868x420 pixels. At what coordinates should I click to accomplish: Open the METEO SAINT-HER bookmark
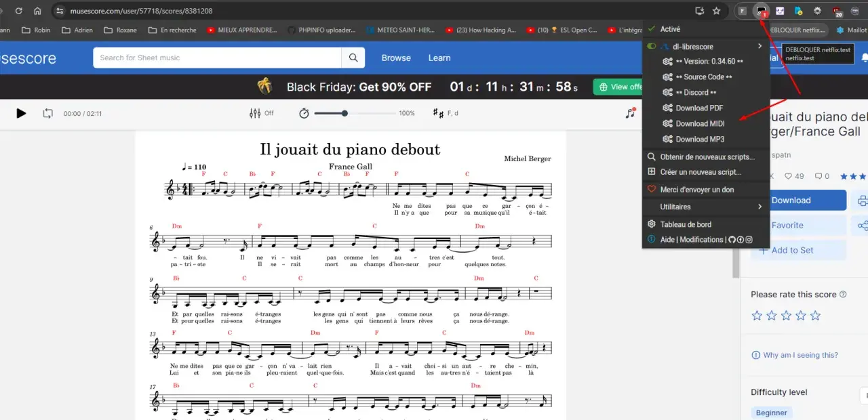[401, 30]
